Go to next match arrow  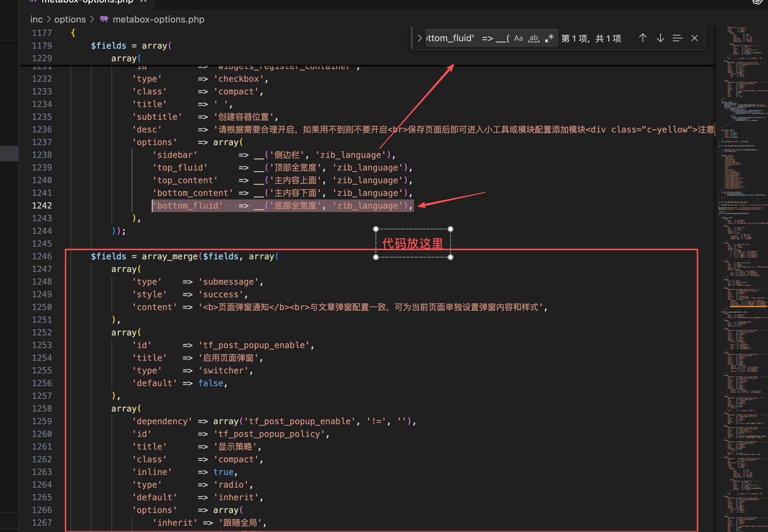pos(660,38)
